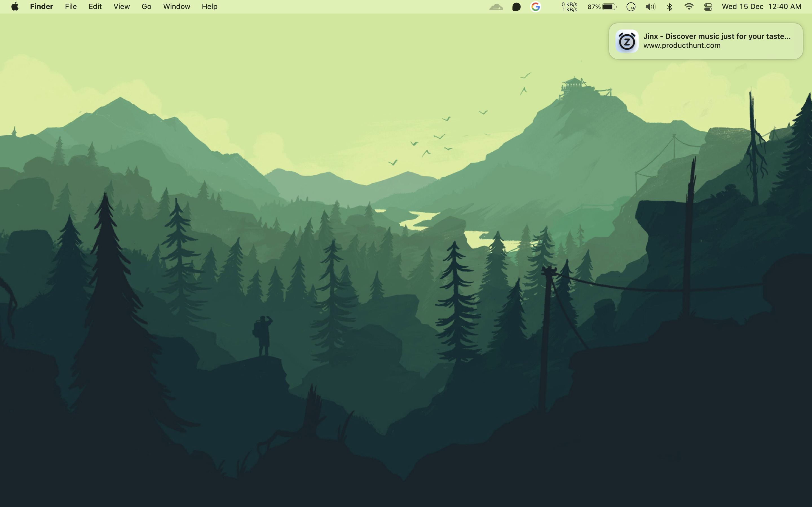Open the Wi-Fi status menu
Image resolution: width=812 pixels, height=507 pixels.
click(689, 7)
